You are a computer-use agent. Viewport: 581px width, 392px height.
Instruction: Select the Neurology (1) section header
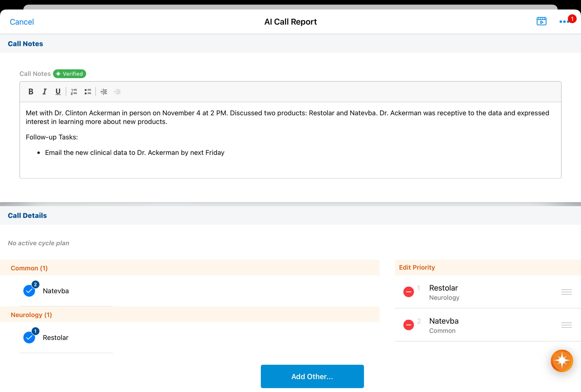click(x=31, y=315)
